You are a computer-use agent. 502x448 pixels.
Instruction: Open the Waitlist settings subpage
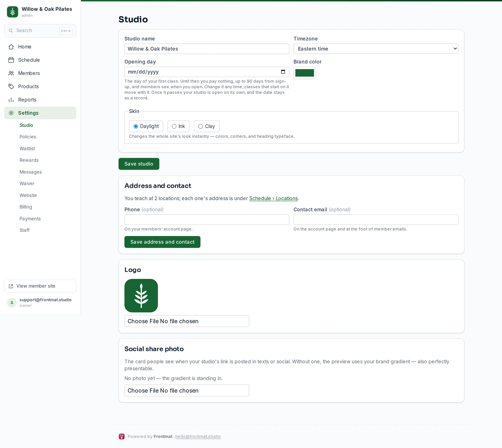[27, 149]
